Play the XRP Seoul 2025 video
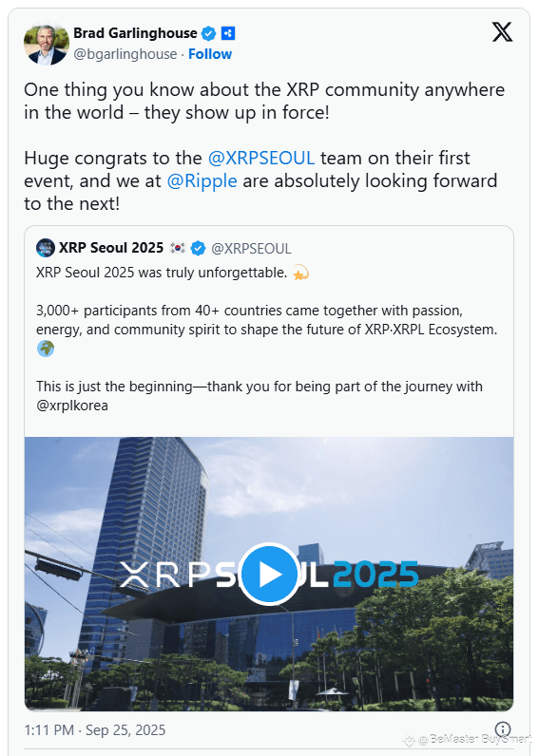This screenshot has width=539, height=756. pyautogui.click(x=269, y=574)
